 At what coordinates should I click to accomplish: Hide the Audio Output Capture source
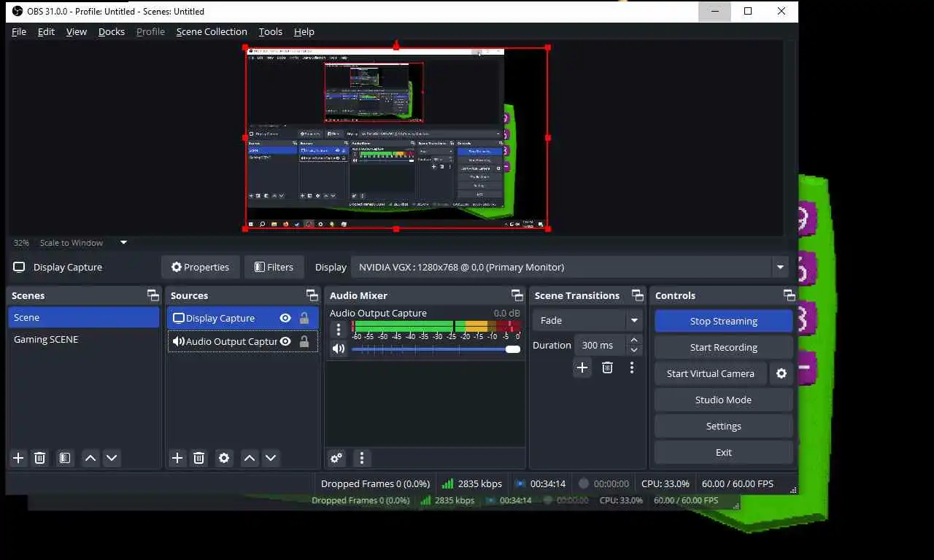tap(285, 341)
